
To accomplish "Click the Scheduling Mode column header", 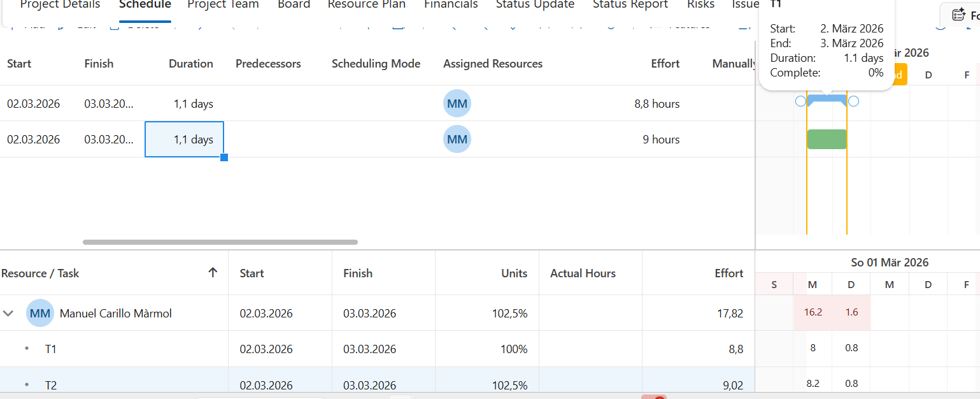I will tap(376, 64).
